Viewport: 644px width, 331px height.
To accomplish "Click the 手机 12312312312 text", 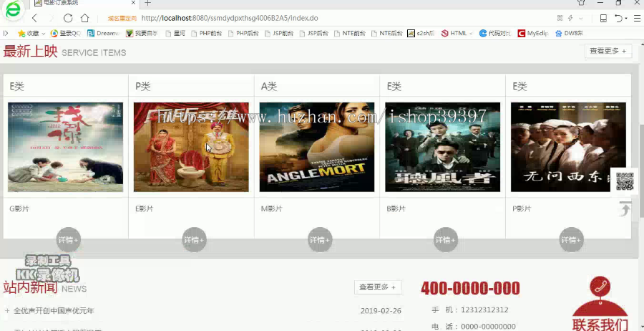I will [470, 310].
